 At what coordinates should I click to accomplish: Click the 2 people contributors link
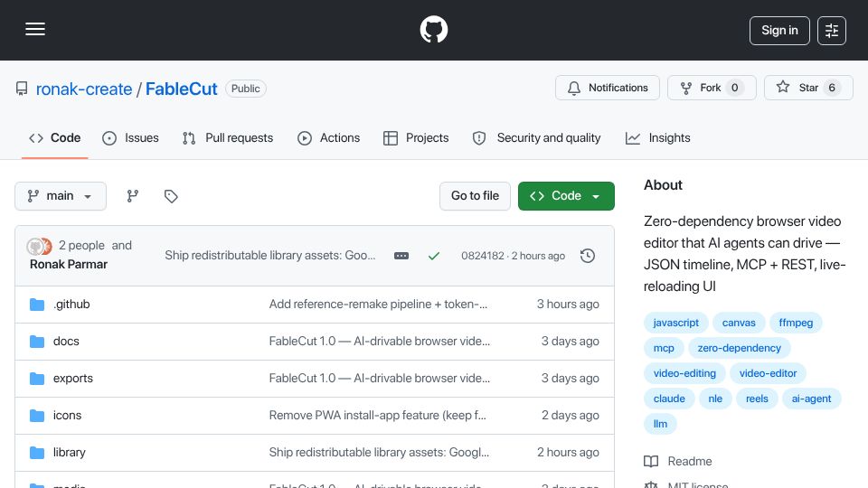(x=81, y=245)
